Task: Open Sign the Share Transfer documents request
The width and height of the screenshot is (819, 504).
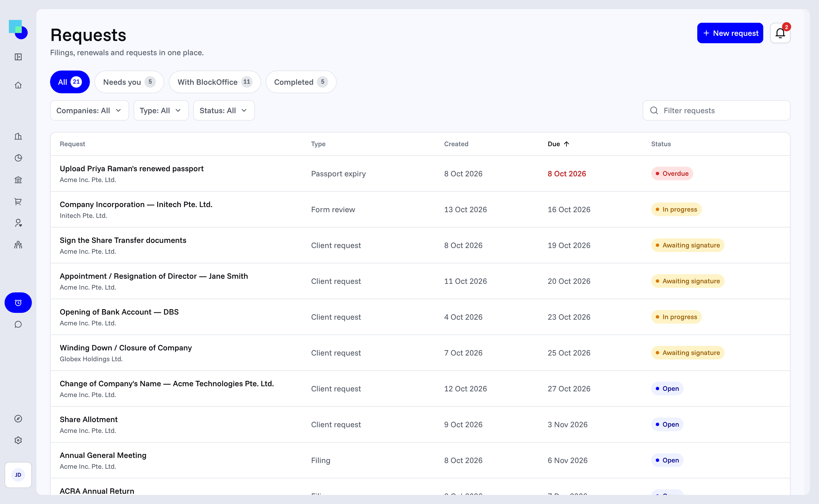Action: point(420,245)
